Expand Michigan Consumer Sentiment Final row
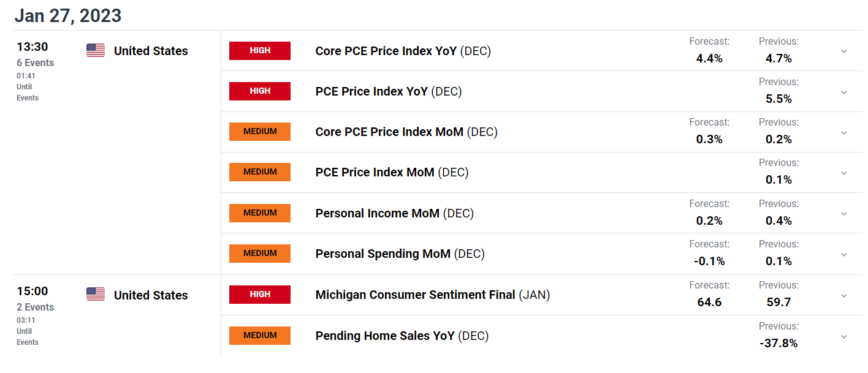 [844, 295]
